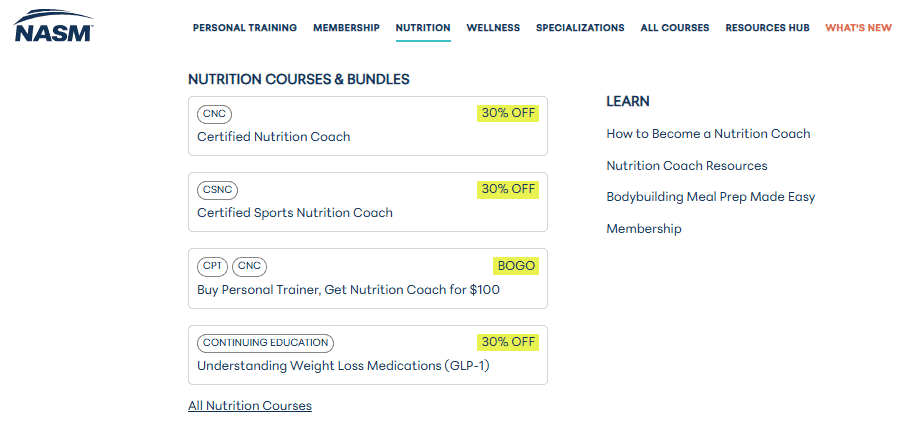Open Bodybuilding Meal Prep Made Easy
This screenshot has width=897, height=421.
click(711, 197)
